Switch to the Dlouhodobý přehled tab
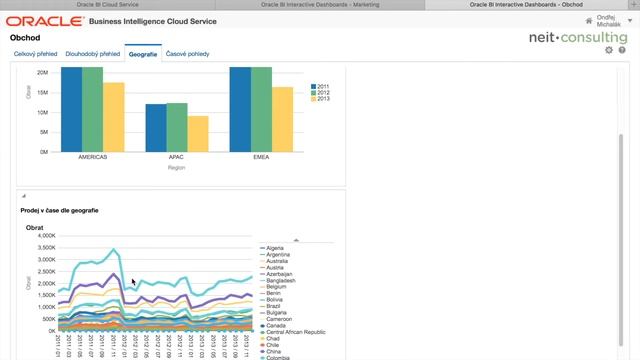The height and width of the screenshot is (360, 640). 93,54
